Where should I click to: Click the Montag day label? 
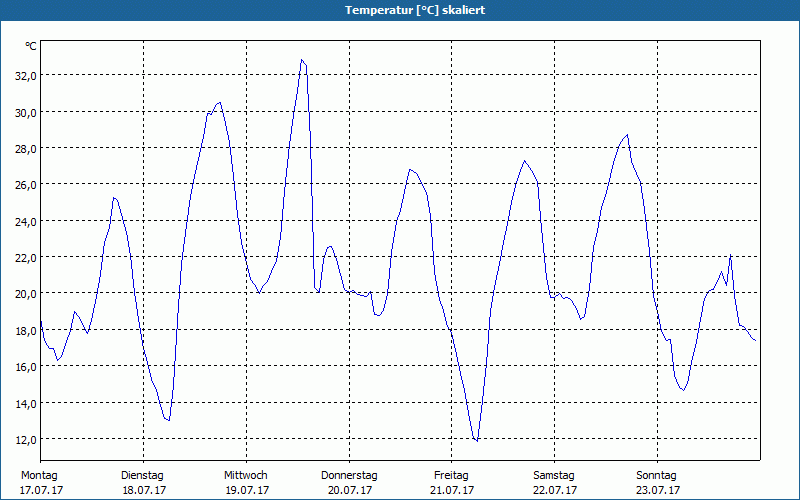pyautogui.click(x=40, y=475)
